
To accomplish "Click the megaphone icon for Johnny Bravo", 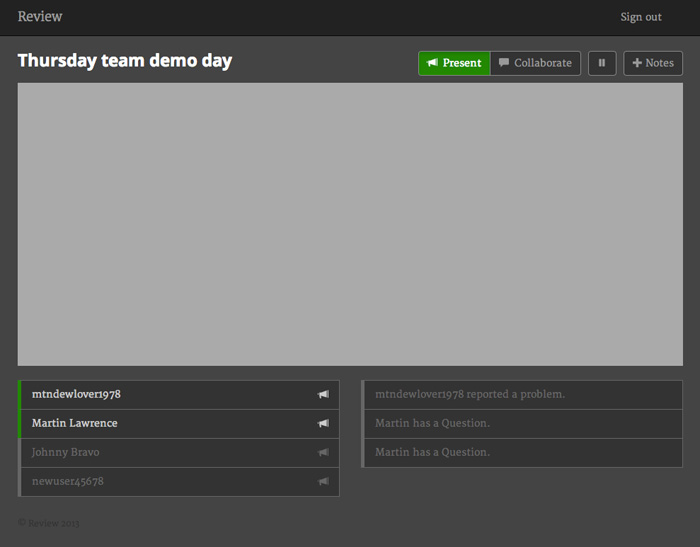I will pos(323,452).
